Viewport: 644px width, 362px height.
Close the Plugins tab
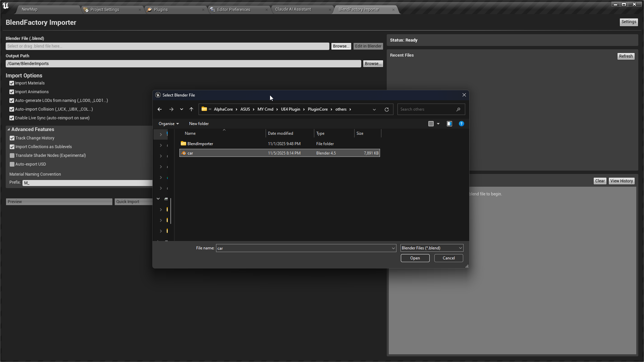pos(203,10)
